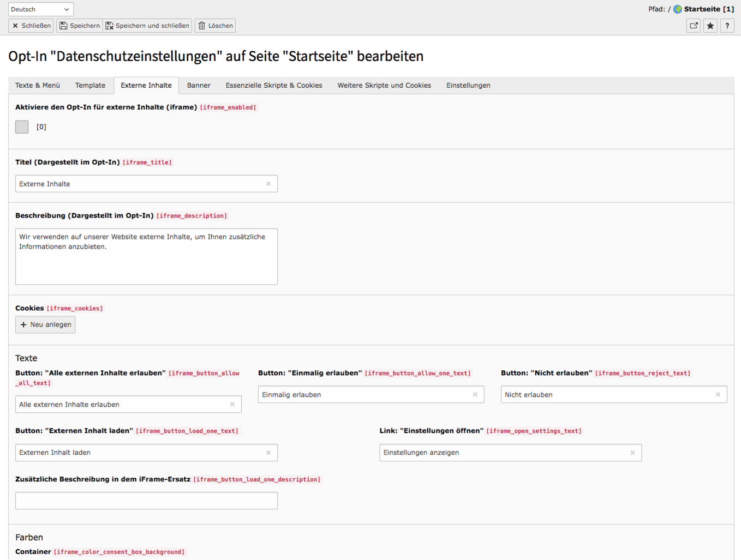Switch to the Banner tab

[198, 86]
